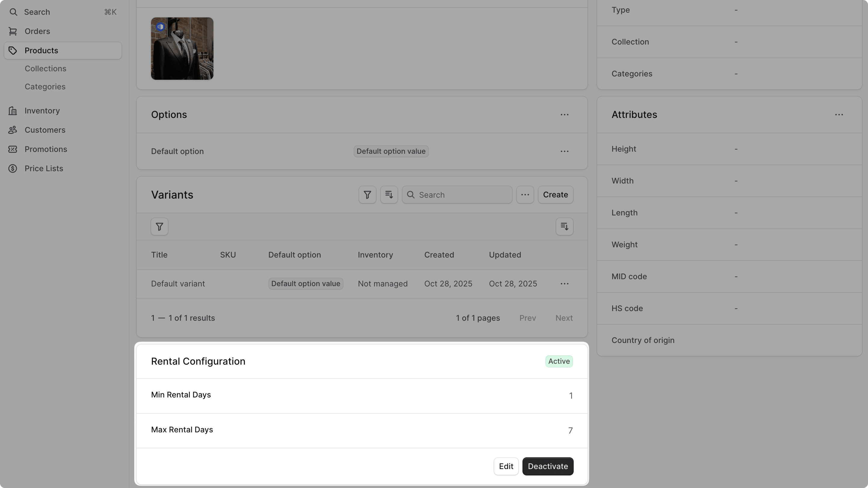Click the Price Lists dollar icon
This screenshot has height=488, width=868.
(13, 168)
